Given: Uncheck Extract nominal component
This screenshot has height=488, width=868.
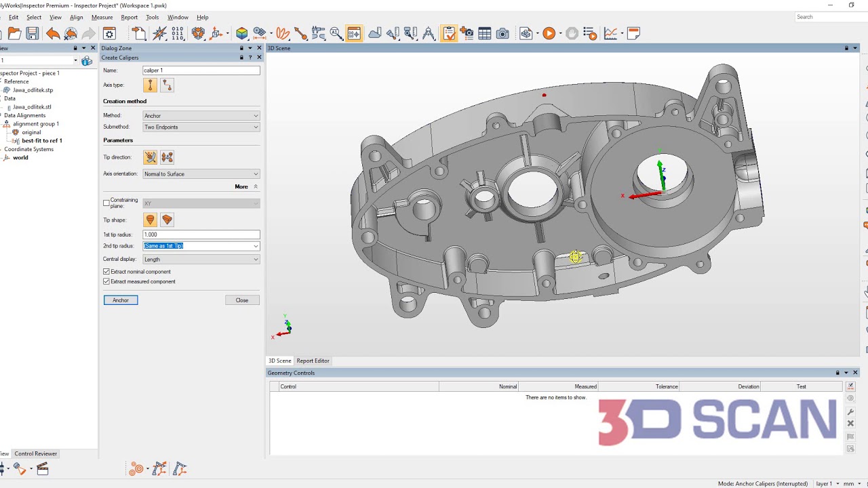Looking at the screenshot, I should [x=106, y=271].
